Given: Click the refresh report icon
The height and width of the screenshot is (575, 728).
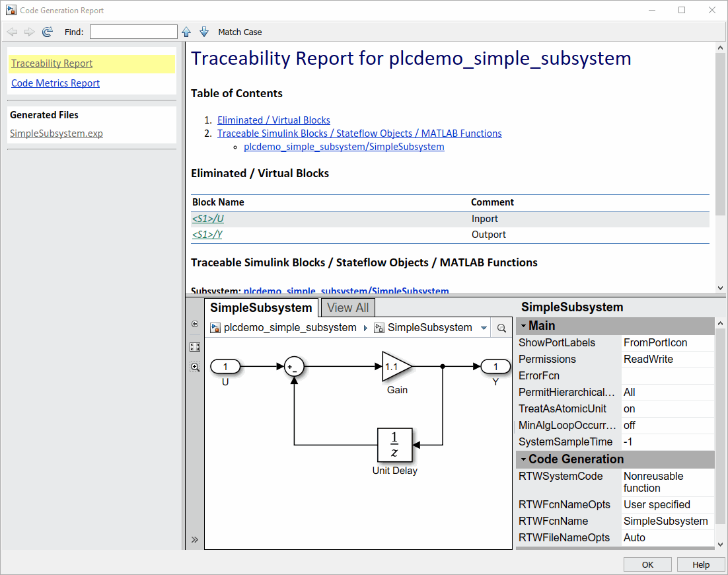Looking at the screenshot, I should click(x=47, y=32).
